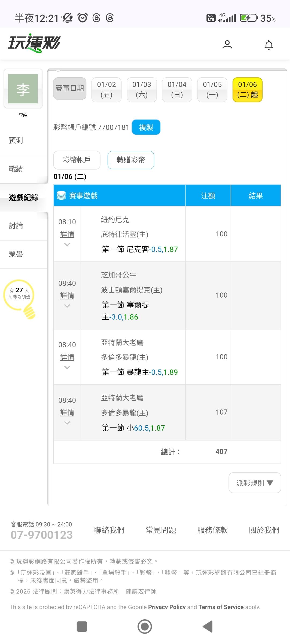Open the user profile icon
This screenshot has width=290, height=644.
[x=227, y=44]
